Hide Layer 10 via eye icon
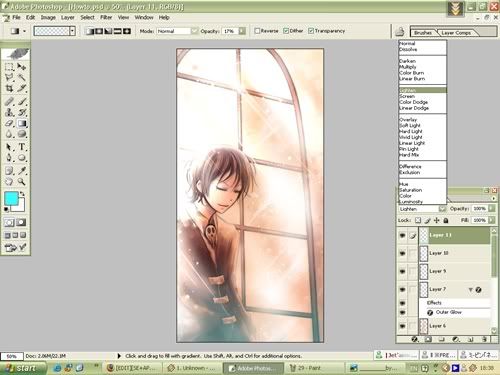The image size is (500, 375). [402, 253]
